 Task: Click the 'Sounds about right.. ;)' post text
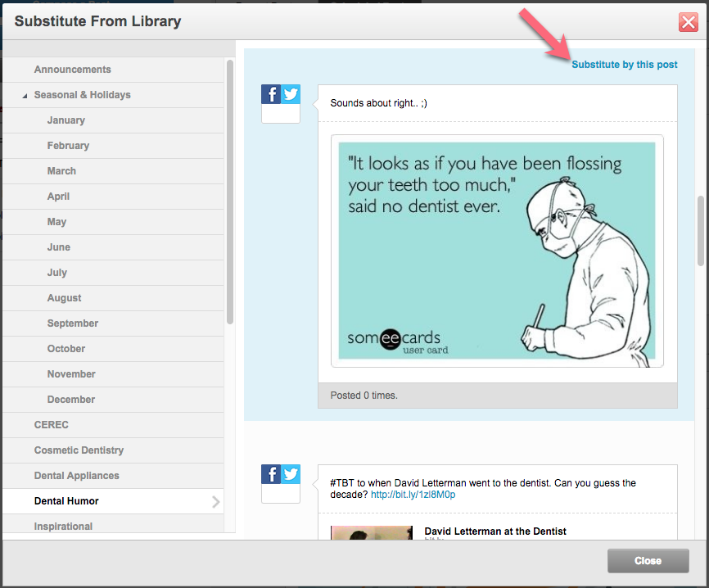[x=378, y=103]
